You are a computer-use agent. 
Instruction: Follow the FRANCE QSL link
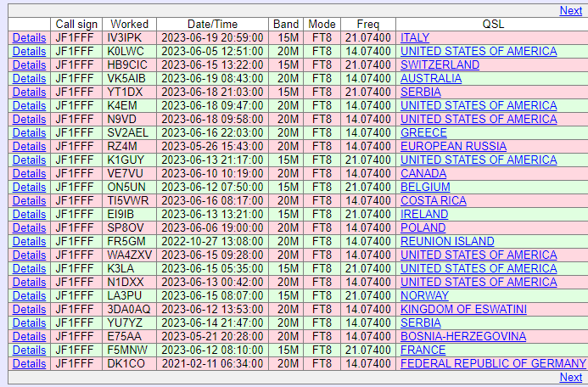(423, 350)
